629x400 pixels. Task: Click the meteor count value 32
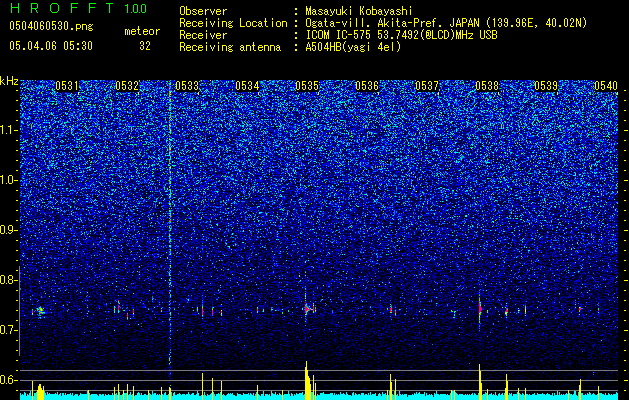coord(145,46)
